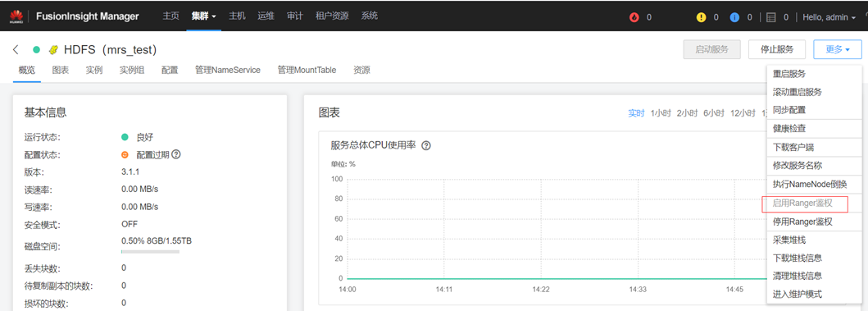Go back using the left arrow
The image size is (868, 311).
point(16,50)
